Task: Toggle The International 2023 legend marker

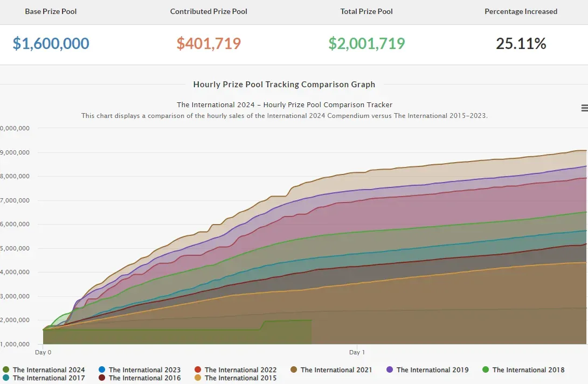Action: coord(102,370)
